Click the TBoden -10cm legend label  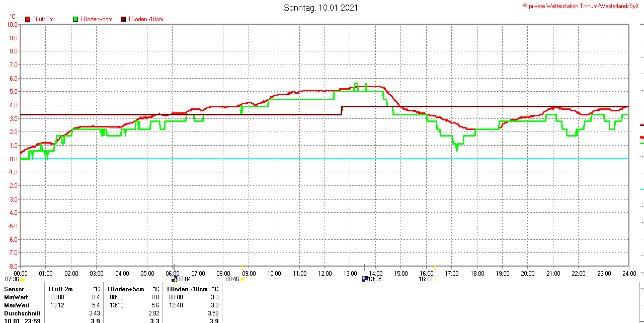click(x=145, y=19)
